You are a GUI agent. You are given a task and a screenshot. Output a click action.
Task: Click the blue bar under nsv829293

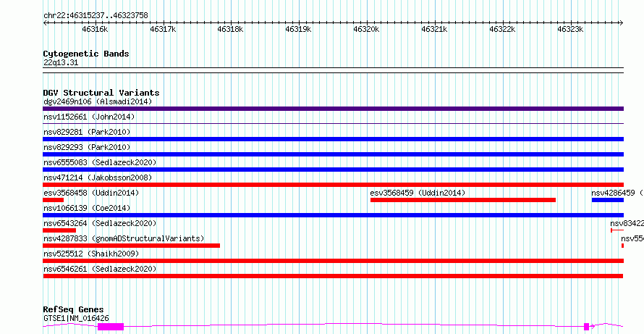coord(333,154)
